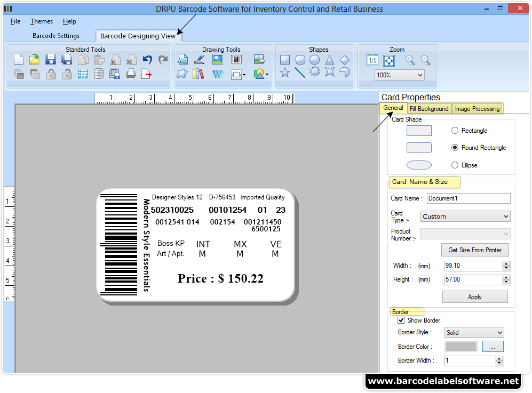This screenshot has width=532, height=393.
Task: Insert a picture with image tool
Action: point(218,60)
